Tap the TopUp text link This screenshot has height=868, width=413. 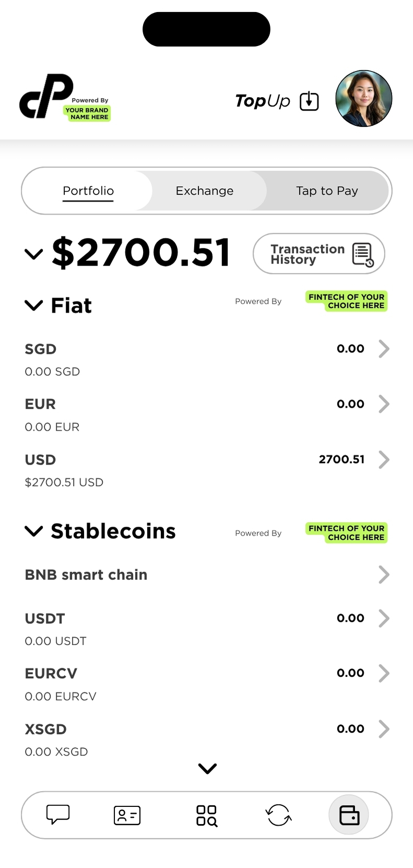(263, 101)
